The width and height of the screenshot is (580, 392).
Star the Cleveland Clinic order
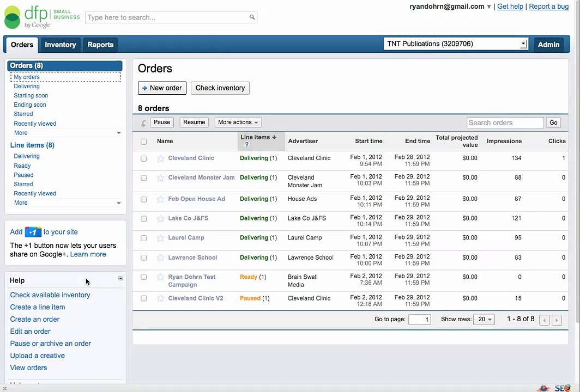pos(160,158)
